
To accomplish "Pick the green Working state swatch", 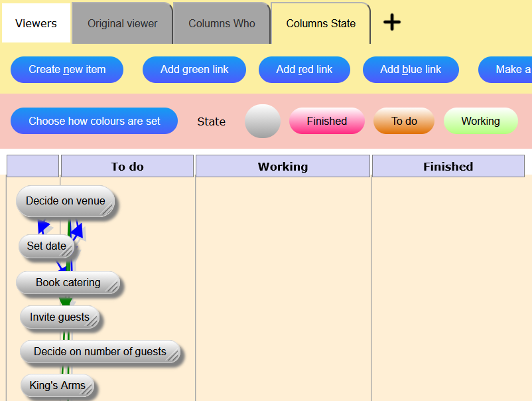I will pos(481,121).
